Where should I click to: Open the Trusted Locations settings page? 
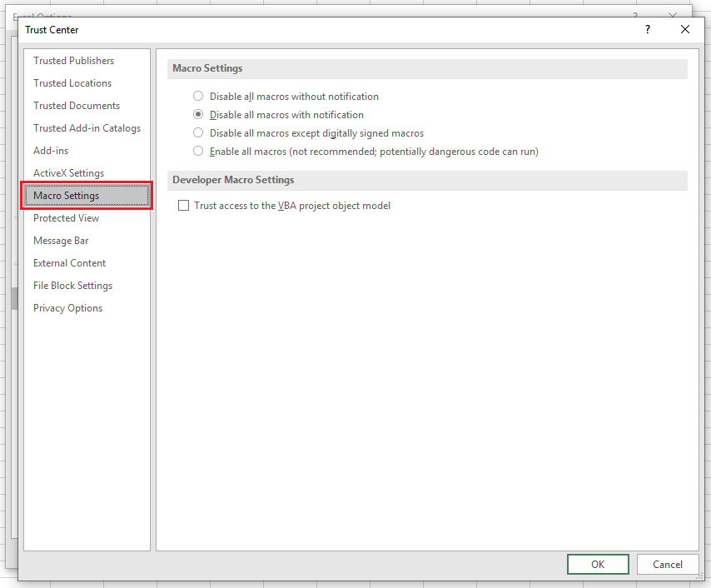click(x=72, y=82)
